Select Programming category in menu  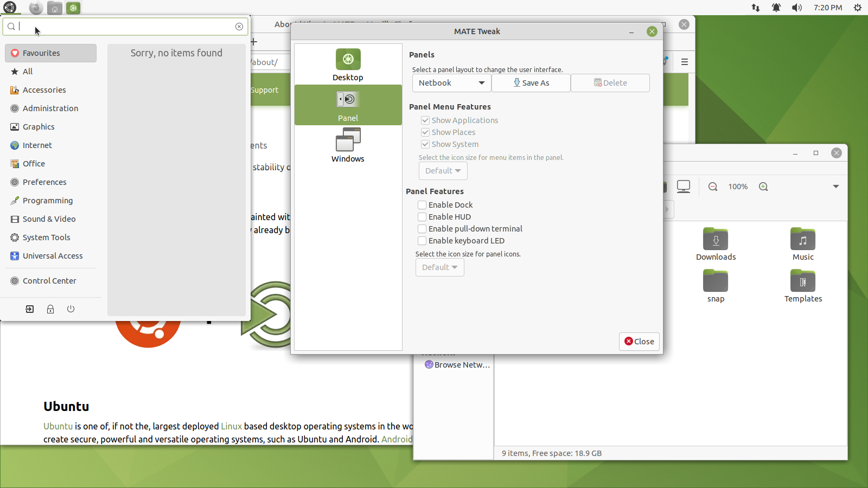tap(50, 201)
